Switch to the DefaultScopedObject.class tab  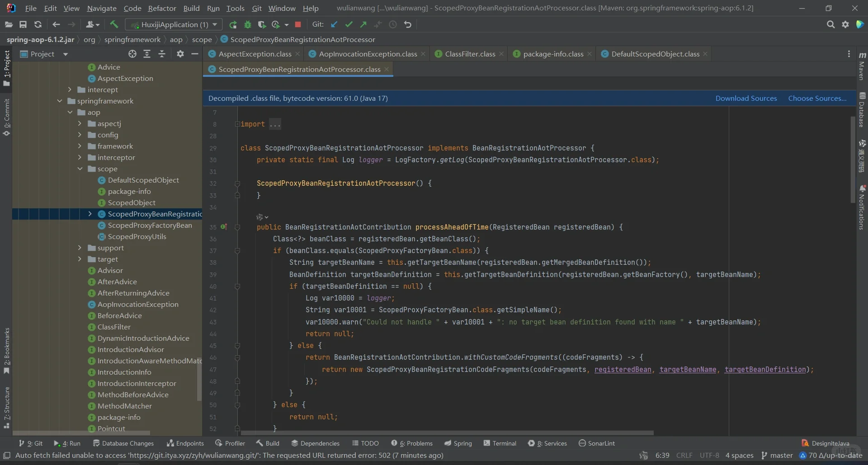[655, 54]
